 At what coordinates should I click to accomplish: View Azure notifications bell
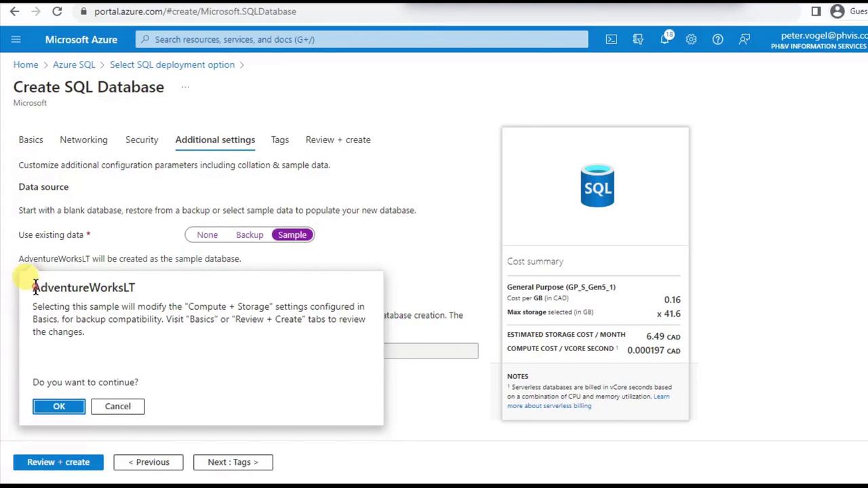665,39
